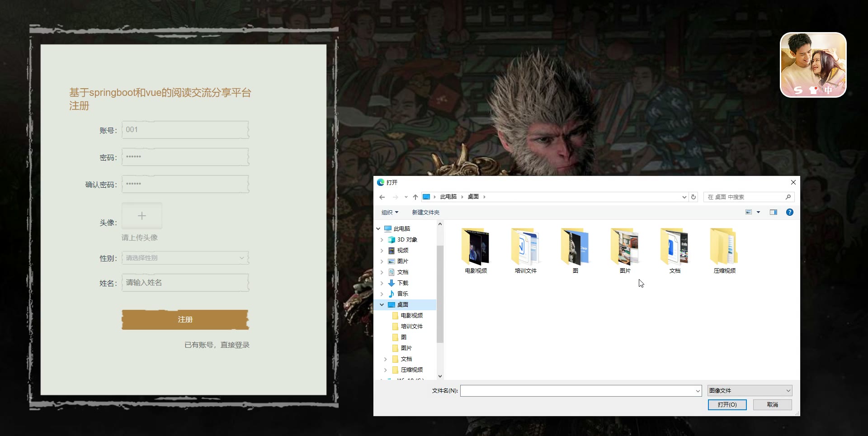Viewport: 868px width, 436px height.
Task: Go up one folder level
Action: pyautogui.click(x=415, y=197)
